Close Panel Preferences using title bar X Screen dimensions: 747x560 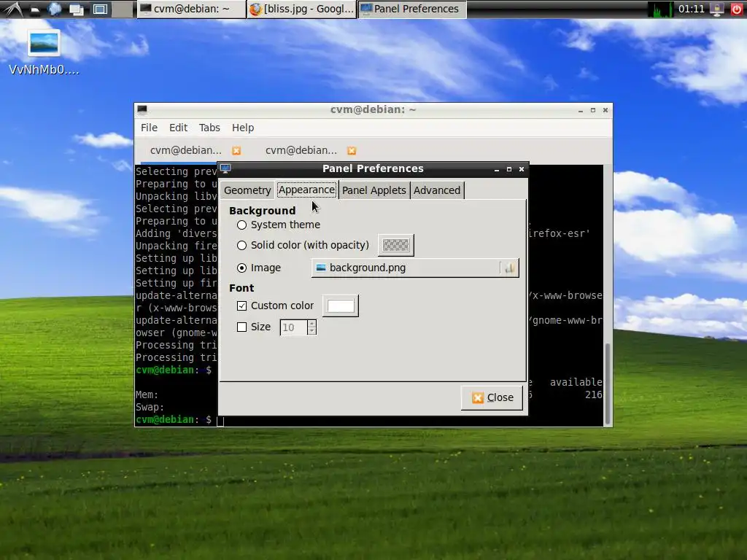pyautogui.click(x=522, y=169)
